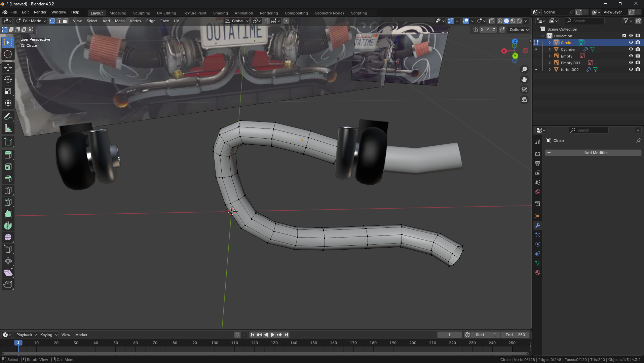
Task: Click frame 100 on the timeline
Action: click(215, 343)
